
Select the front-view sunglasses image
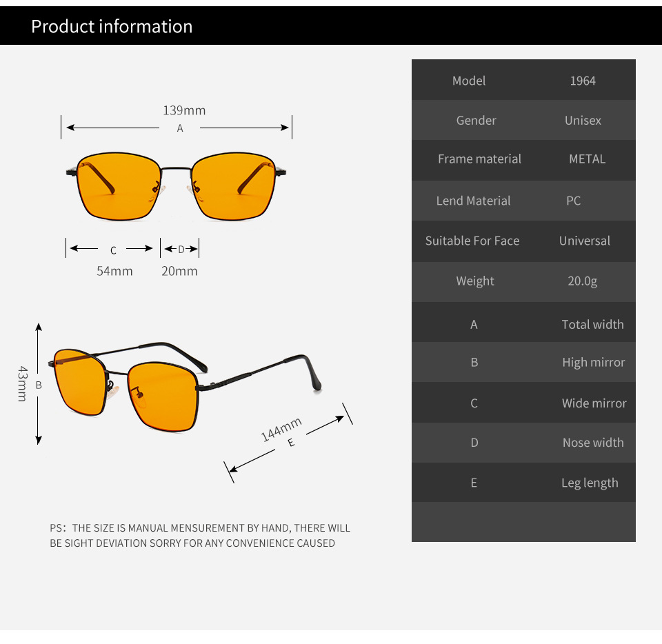[x=176, y=186]
